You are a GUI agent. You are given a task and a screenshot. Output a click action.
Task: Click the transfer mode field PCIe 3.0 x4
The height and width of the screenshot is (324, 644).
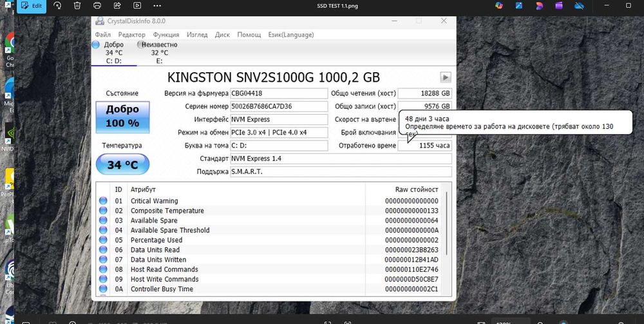pos(279,133)
